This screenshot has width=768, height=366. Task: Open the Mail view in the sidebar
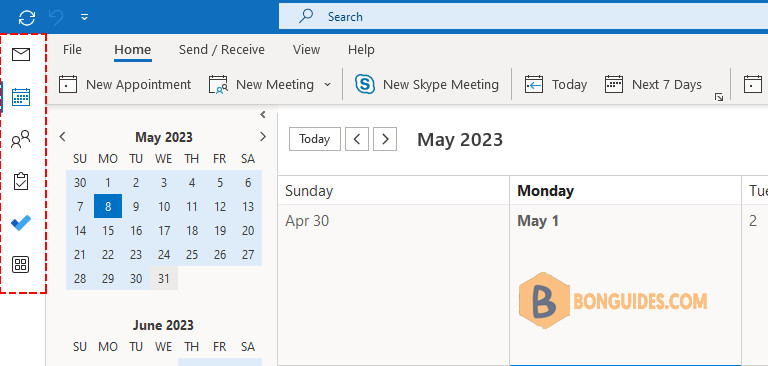[21, 54]
